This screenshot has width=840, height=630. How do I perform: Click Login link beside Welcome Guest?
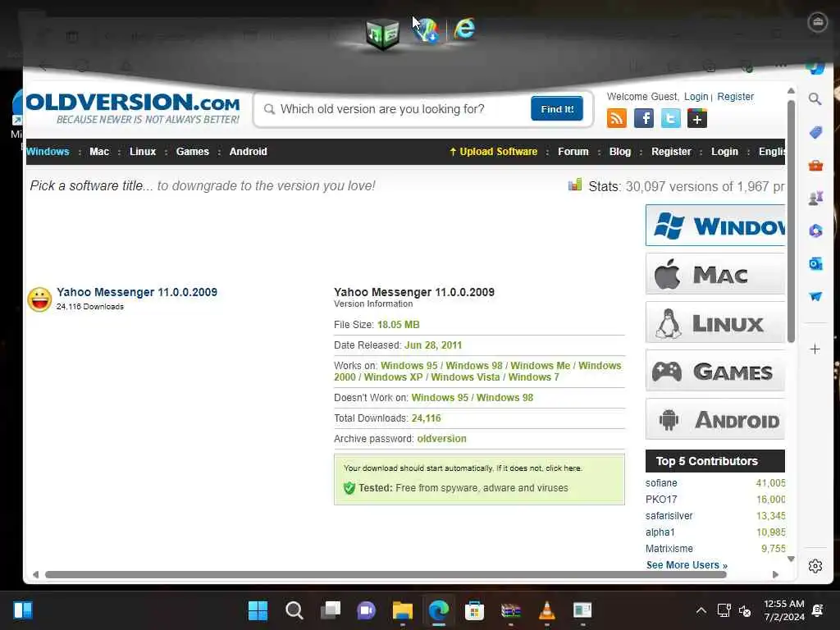(696, 97)
